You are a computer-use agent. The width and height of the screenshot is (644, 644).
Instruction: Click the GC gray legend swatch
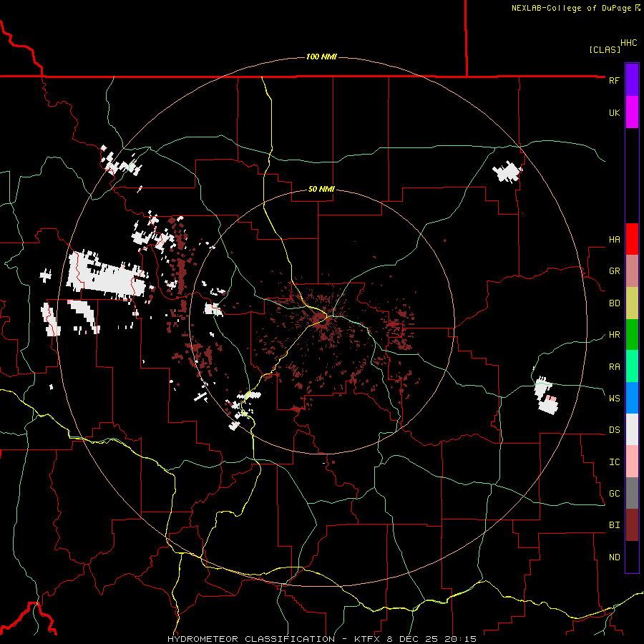[632, 493]
